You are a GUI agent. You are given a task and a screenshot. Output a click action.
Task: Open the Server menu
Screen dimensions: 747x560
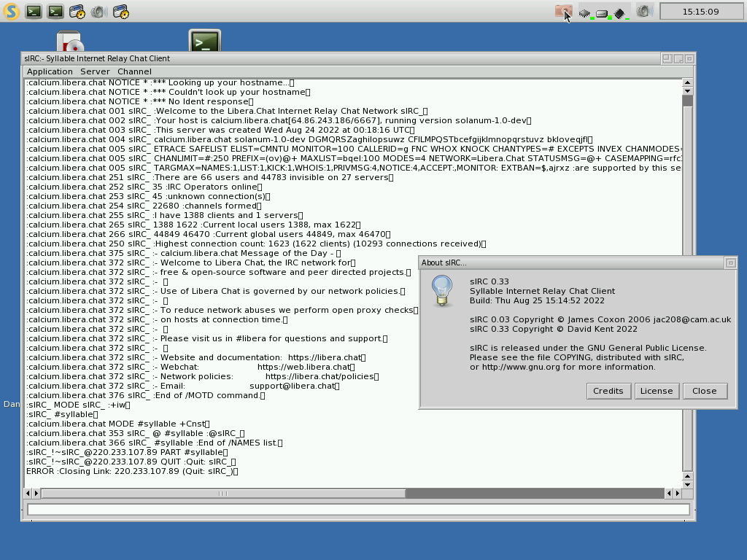click(x=95, y=71)
